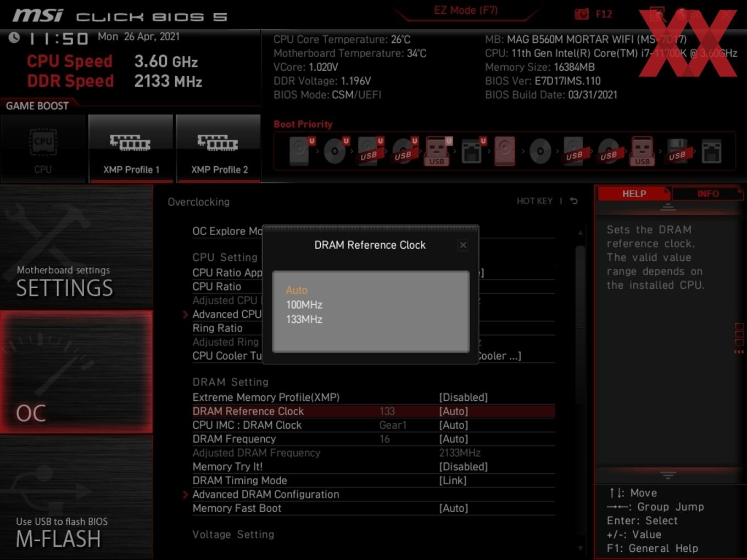The height and width of the screenshot is (560, 747).
Task: Enable XMP Profile 1
Action: tap(131, 149)
